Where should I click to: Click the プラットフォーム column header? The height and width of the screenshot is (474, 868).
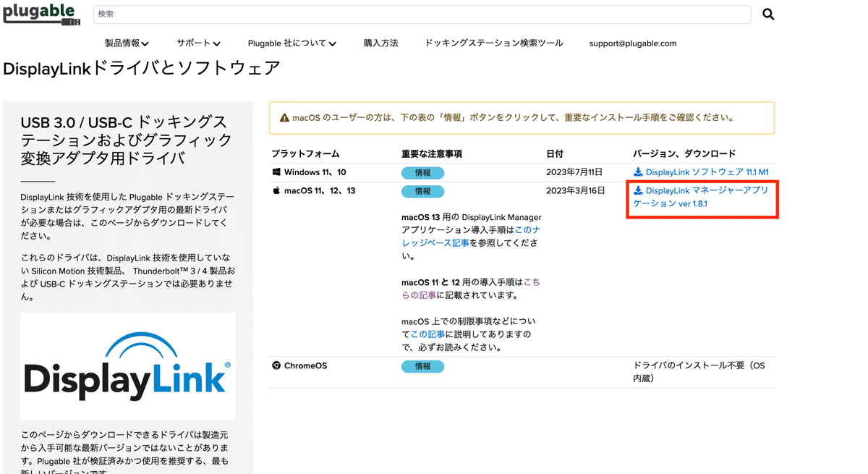[x=305, y=154]
